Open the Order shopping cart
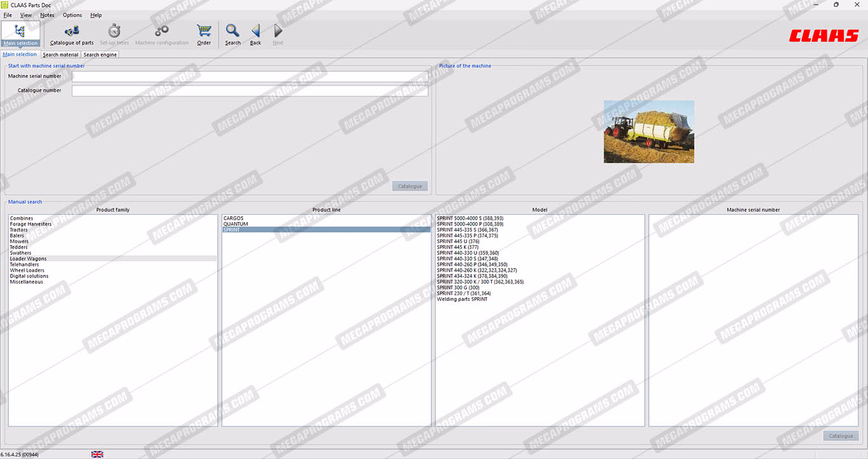The image size is (868, 459). click(x=204, y=34)
